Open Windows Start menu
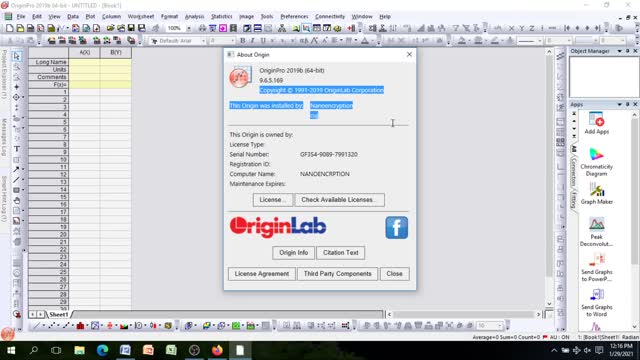 point(11,350)
